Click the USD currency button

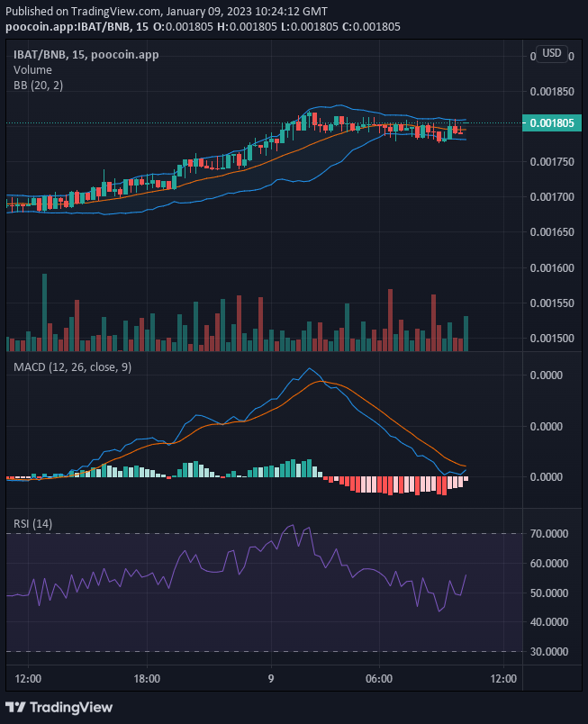552,53
